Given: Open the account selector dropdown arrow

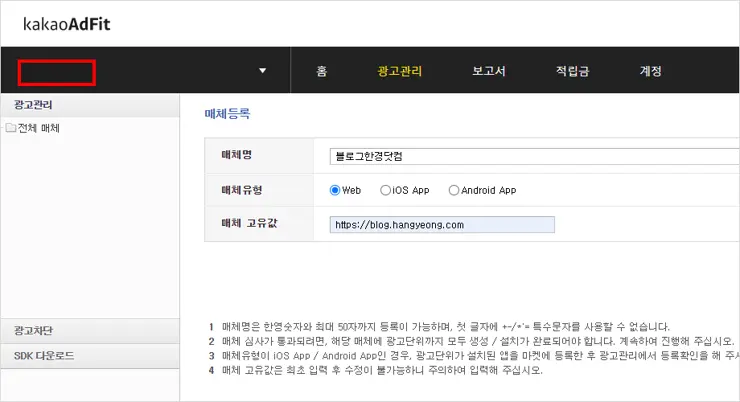Looking at the screenshot, I should (262, 71).
